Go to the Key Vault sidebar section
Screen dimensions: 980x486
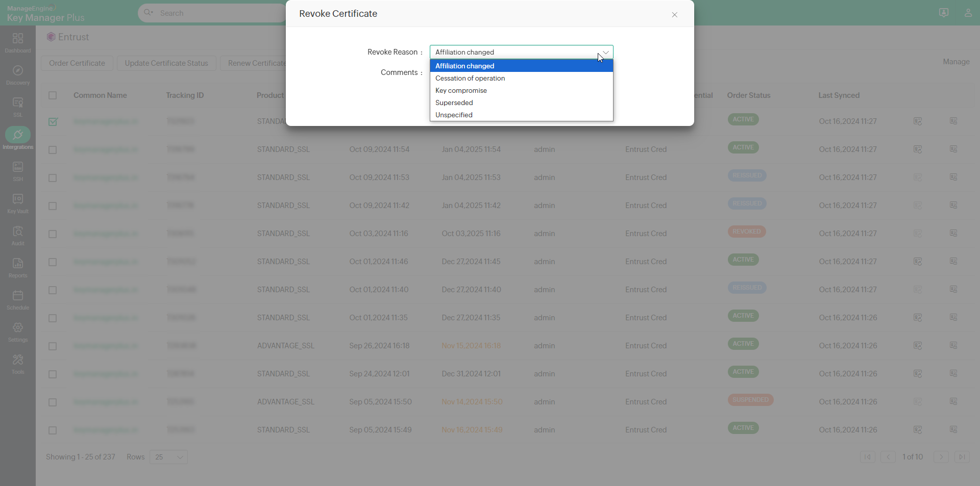click(x=18, y=202)
